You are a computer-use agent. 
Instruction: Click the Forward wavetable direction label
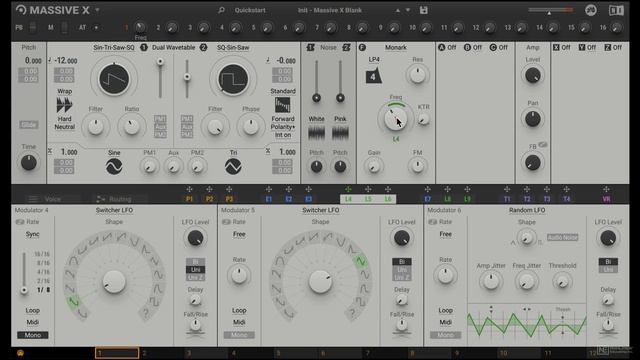coord(283,119)
